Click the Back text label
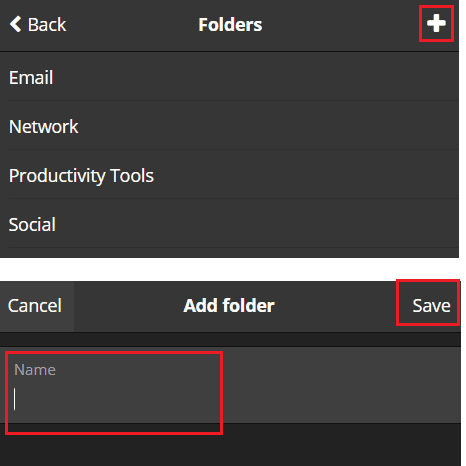 (x=47, y=24)
